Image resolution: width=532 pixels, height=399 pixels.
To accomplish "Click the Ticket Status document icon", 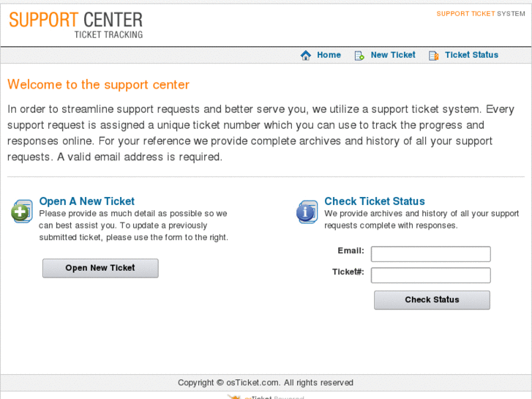I will click(433, 56).
